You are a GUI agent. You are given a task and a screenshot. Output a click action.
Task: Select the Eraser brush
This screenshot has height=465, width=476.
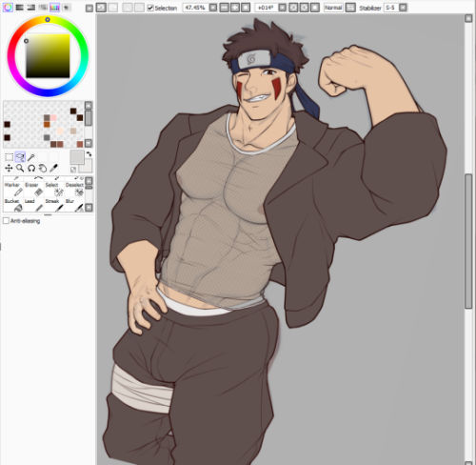[x=33, y=189]
